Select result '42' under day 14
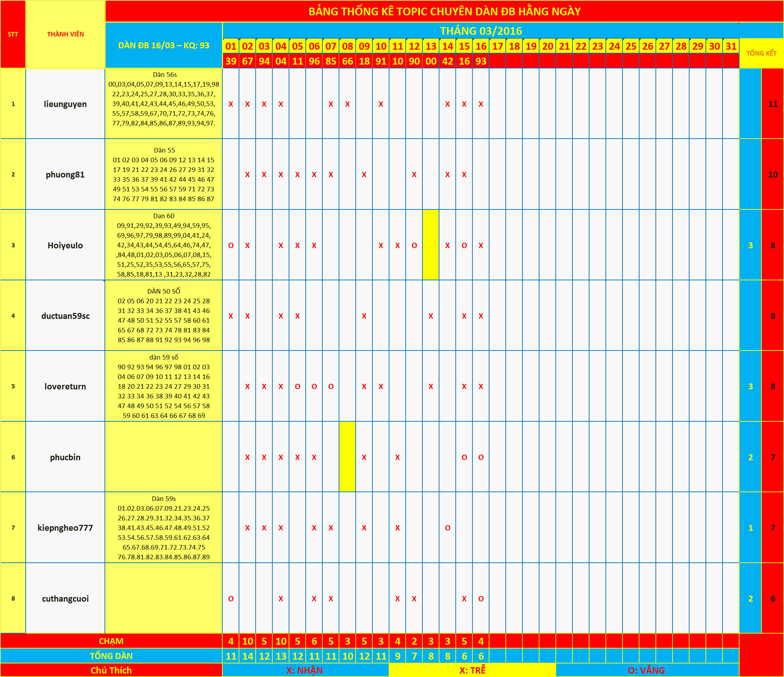Screen dimensions: 784x677 [448, 61]
